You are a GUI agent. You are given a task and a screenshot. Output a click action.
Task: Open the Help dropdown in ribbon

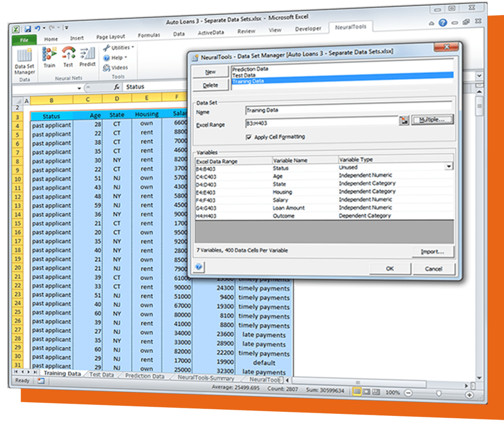[115, 58]
